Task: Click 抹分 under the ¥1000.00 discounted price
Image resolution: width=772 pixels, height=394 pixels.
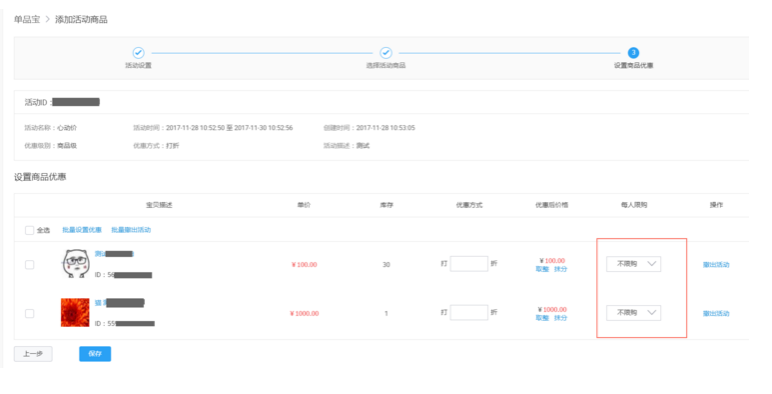Action: (x=560, y=318)
